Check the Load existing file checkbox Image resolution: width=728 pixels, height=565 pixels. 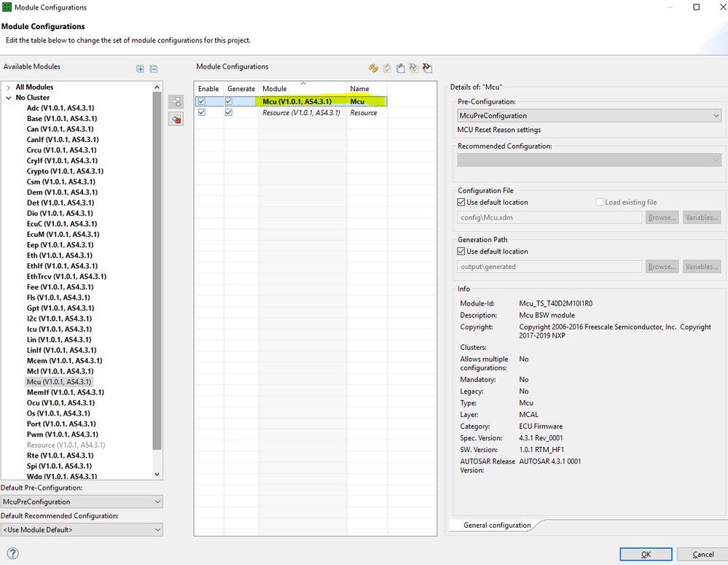pos(600,202)
